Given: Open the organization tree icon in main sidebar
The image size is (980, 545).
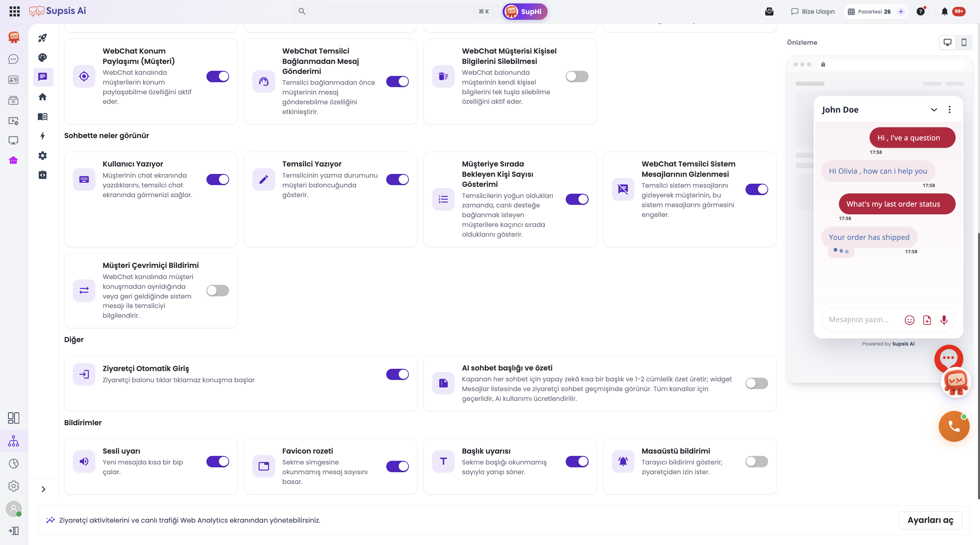Looking at the screenshot, I should (13, 441).
